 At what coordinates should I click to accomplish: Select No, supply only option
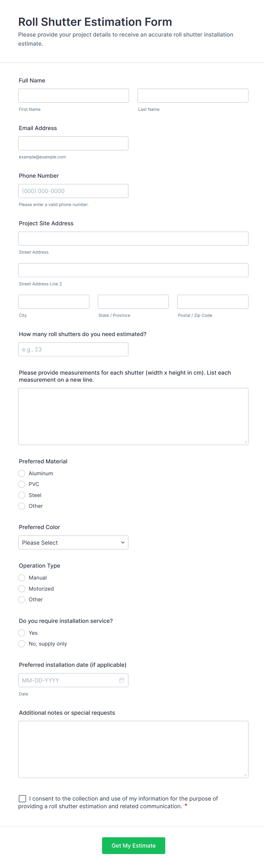point(22,644)
